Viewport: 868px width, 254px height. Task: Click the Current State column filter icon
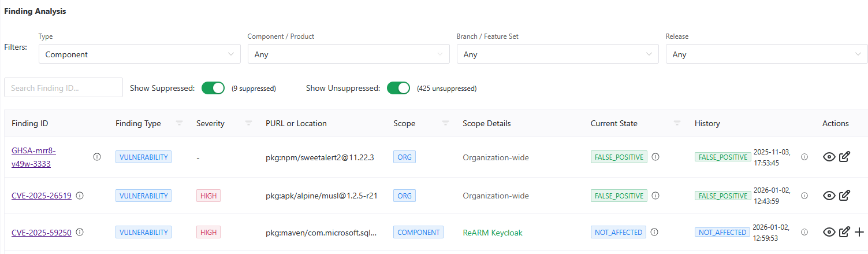click(677, 123)
